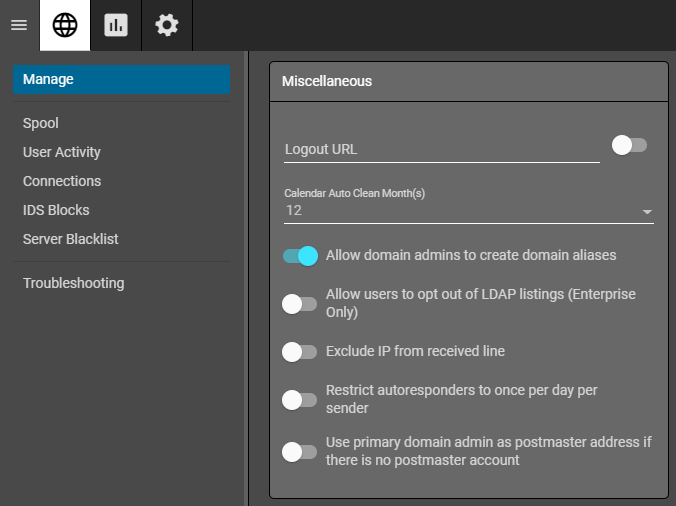Open the hamburger navigation menu
676x506 pixels.
click(x=19, y=25)
